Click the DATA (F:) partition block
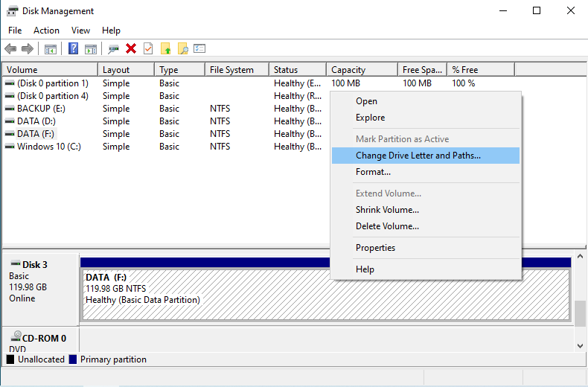The width and height of the screenshot is (588, 387). [x=326, y=295]
